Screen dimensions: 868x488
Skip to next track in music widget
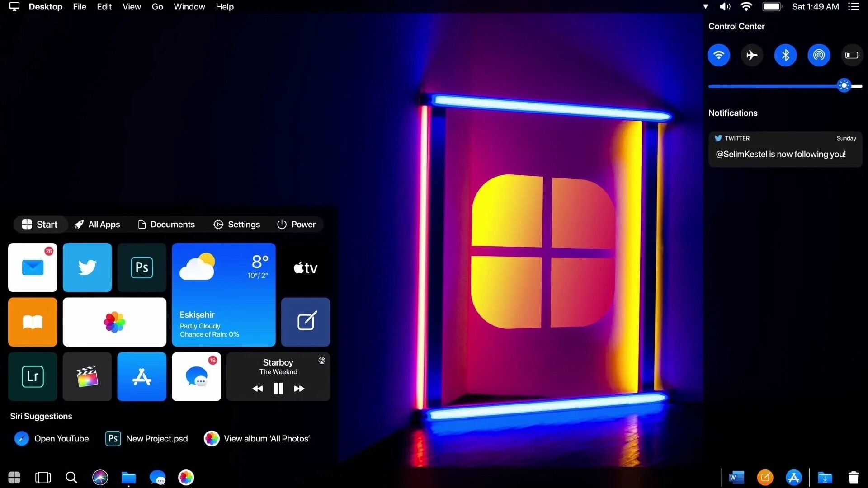click(299, 388)
